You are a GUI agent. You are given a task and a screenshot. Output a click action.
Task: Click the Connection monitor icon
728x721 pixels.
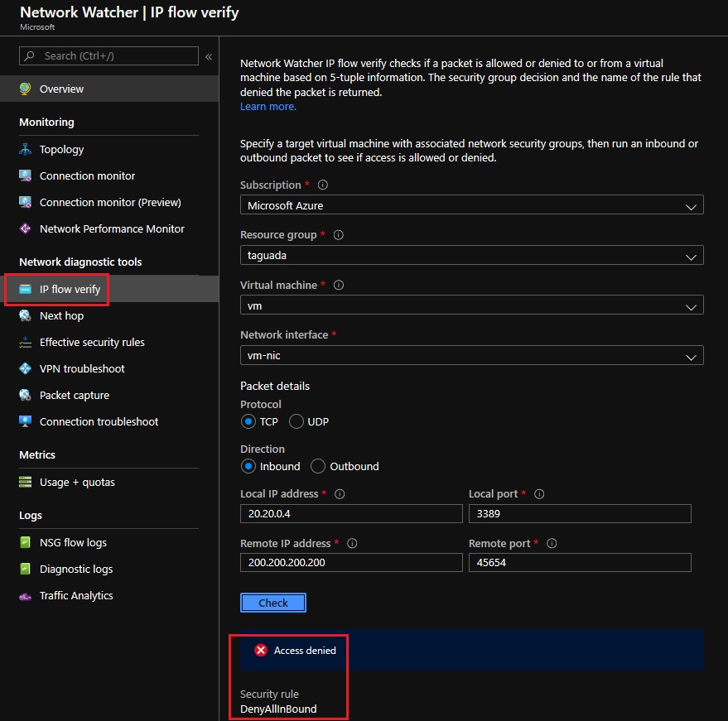pyautogui.click(x=25, y=175)
